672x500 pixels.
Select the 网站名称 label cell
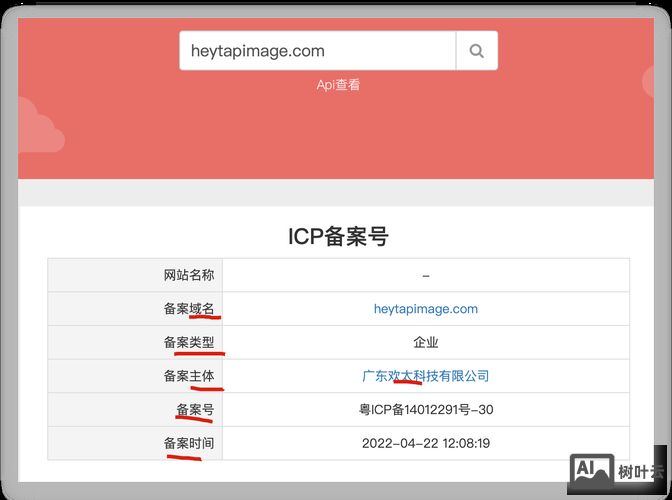tap(135, 275)
